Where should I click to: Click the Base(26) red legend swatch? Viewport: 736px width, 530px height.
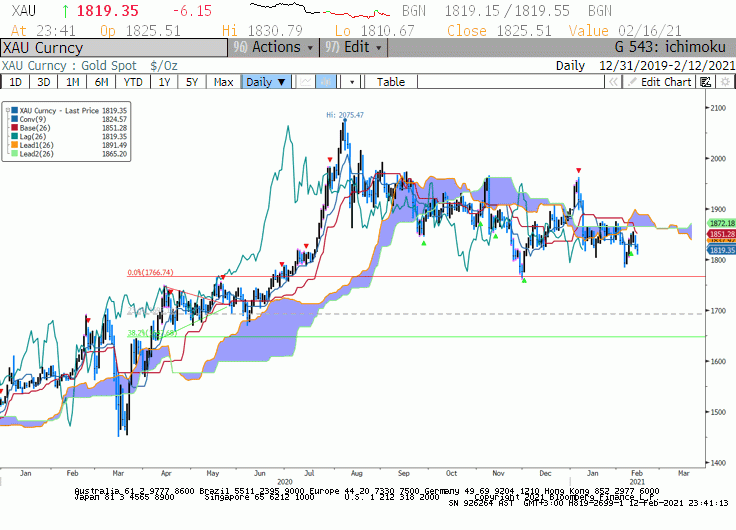click(x=15, y=128)
